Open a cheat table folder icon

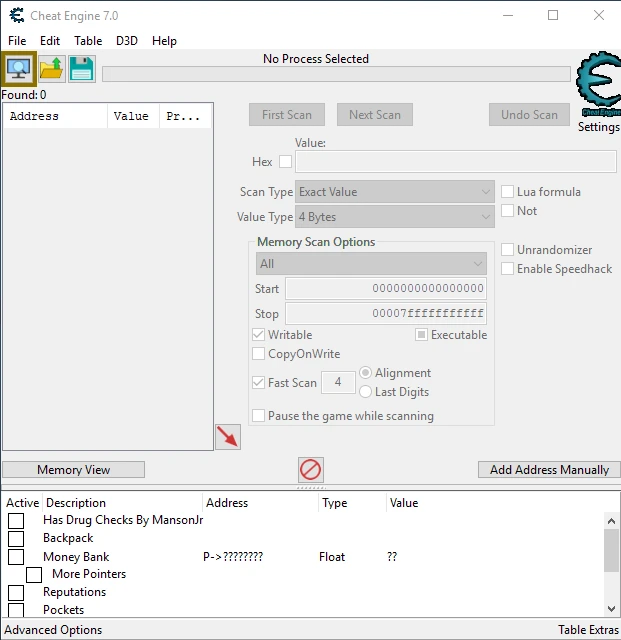[52, 69]
